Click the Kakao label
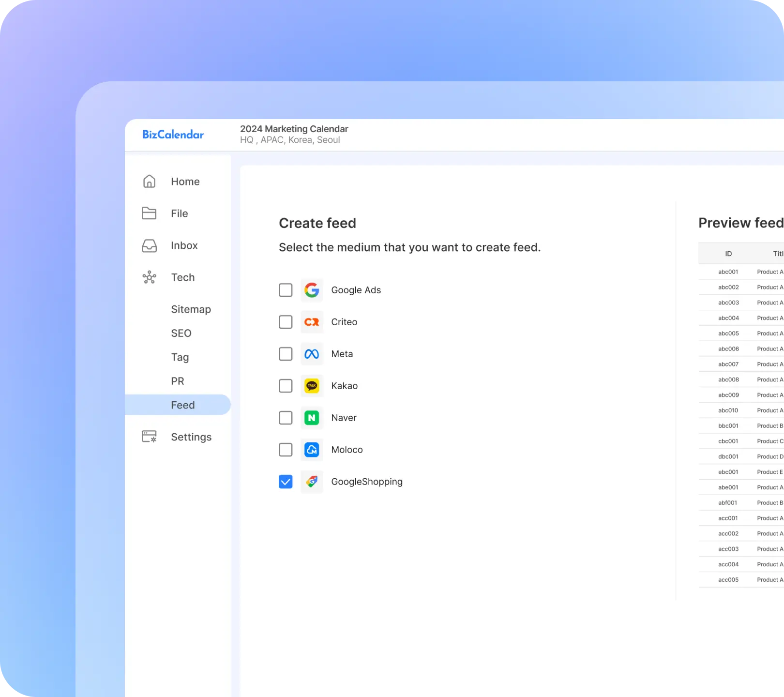 (x=345, y=386)
